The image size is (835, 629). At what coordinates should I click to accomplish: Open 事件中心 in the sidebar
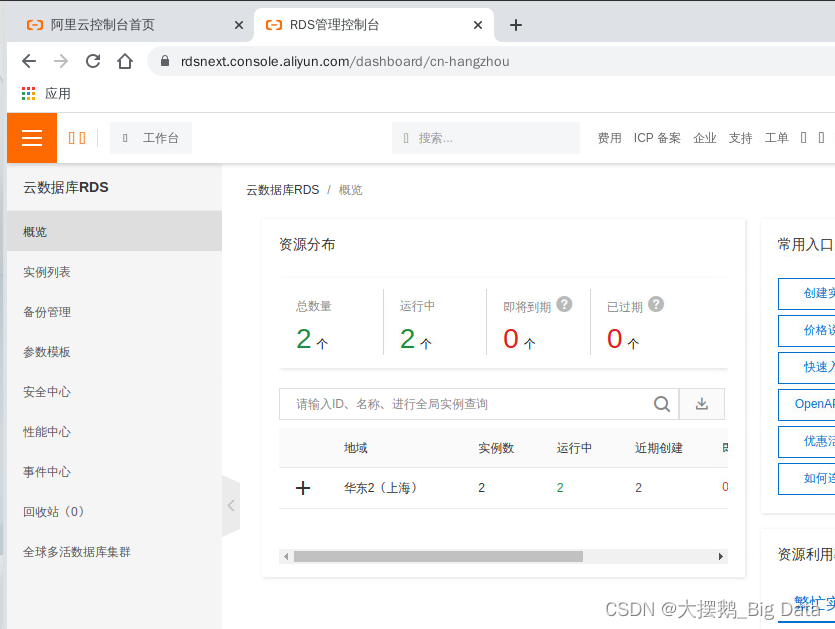(114, 471)
